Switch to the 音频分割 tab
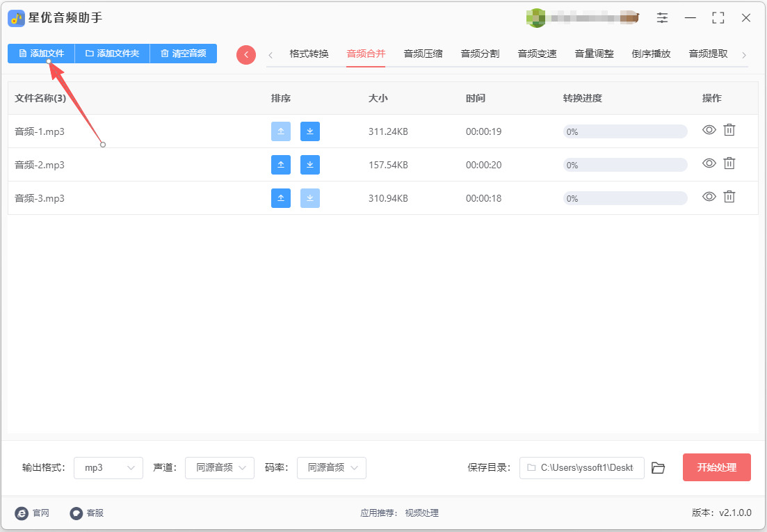The width and height of the screenshot is (767, 532). 481,54
